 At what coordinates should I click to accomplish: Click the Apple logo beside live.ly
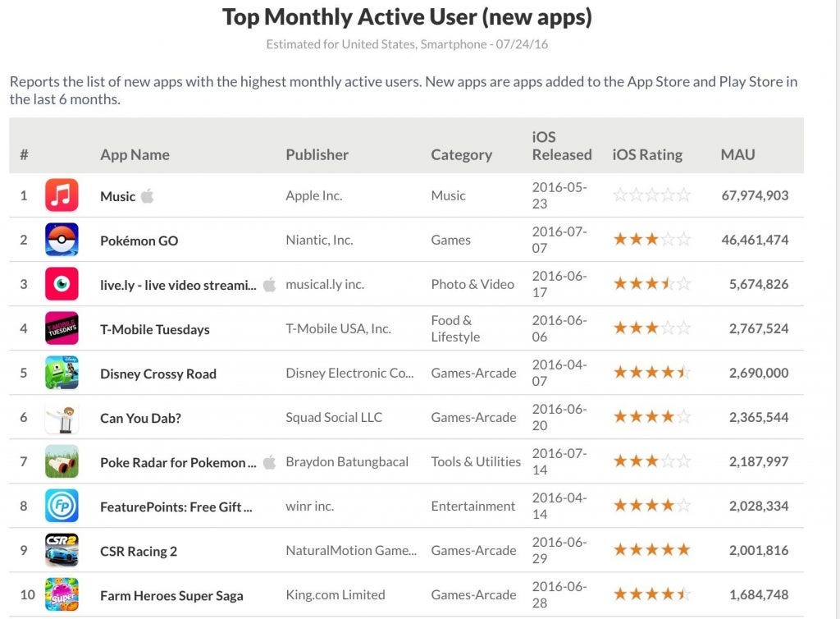(x=269, y=285)
